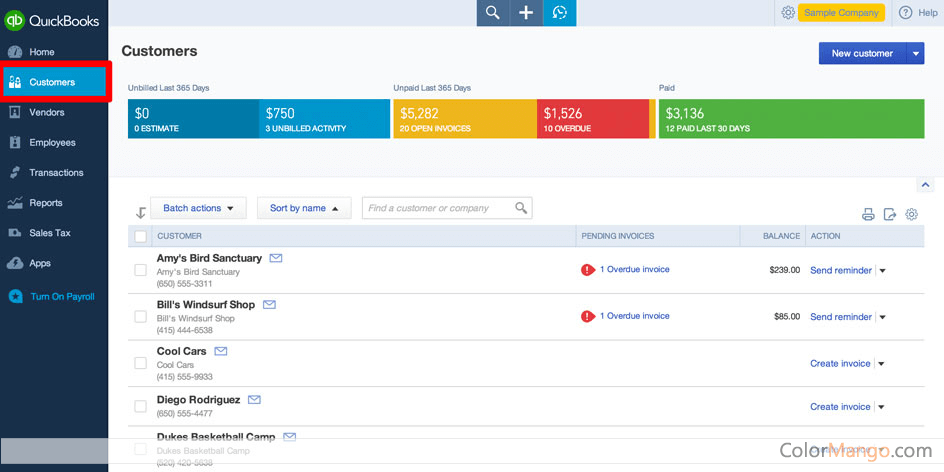Open recent transactions clock icon
Screen dimensions: 944x472
coord(560,13)
